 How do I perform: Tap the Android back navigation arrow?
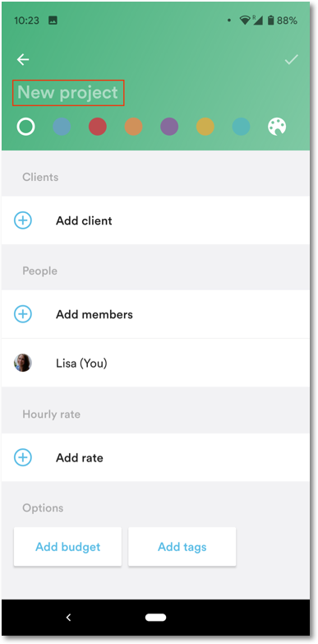[x=68, y=618]
